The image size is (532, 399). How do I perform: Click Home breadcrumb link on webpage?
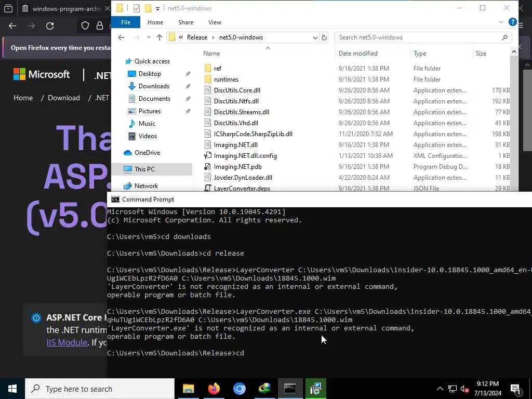tap(23, 98)
